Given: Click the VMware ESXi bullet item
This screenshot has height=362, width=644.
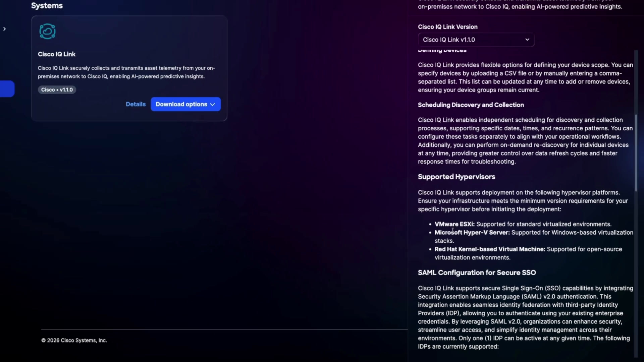Looking at the screenshot, I should click(x=523, y=224).
